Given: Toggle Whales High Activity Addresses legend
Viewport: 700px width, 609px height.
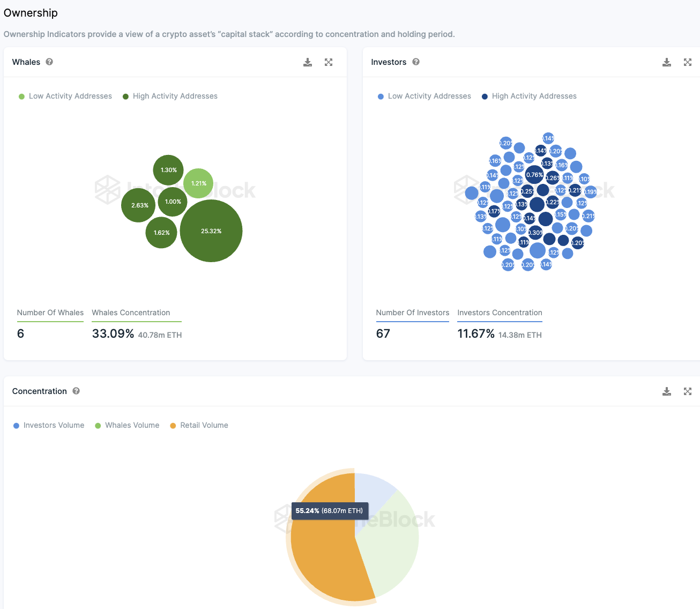Looking at the screenshot, I should coord(170,96).
